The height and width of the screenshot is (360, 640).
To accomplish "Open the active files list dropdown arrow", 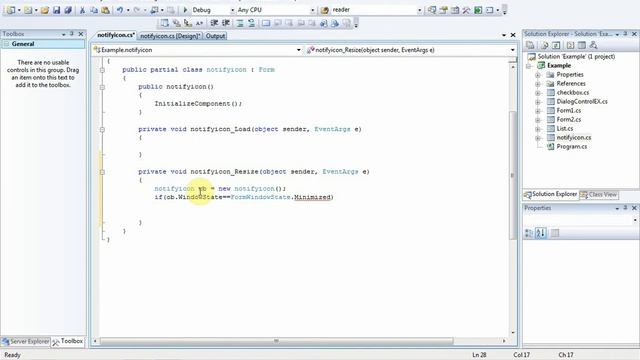I will pyautogui.click(x=504, y=36).
